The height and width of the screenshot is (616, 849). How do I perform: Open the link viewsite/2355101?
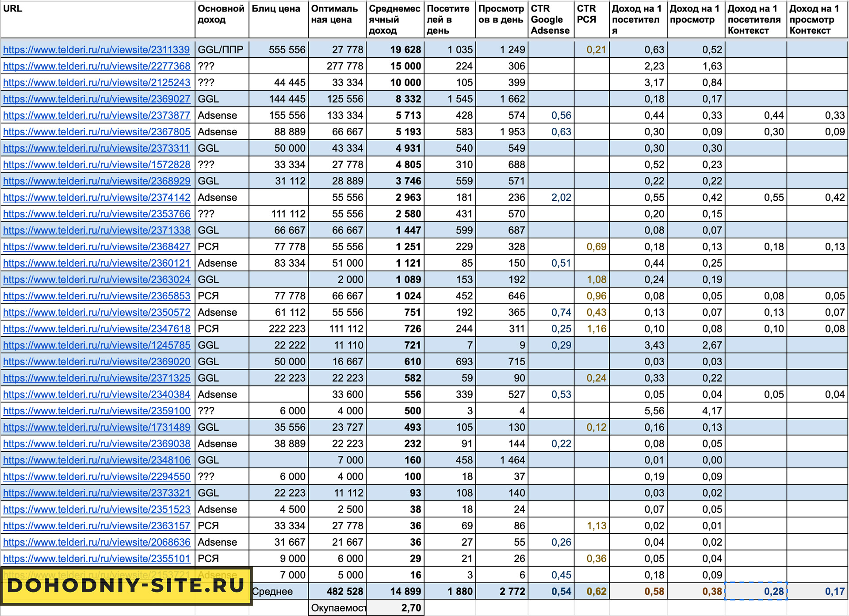(96, 558)
